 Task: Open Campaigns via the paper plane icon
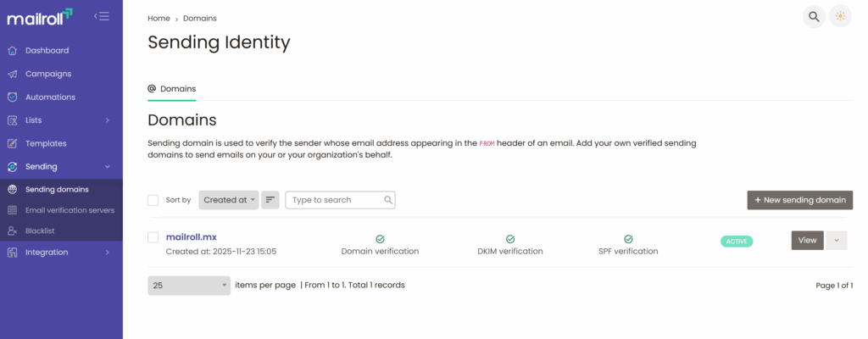click(x=12, y=74)
